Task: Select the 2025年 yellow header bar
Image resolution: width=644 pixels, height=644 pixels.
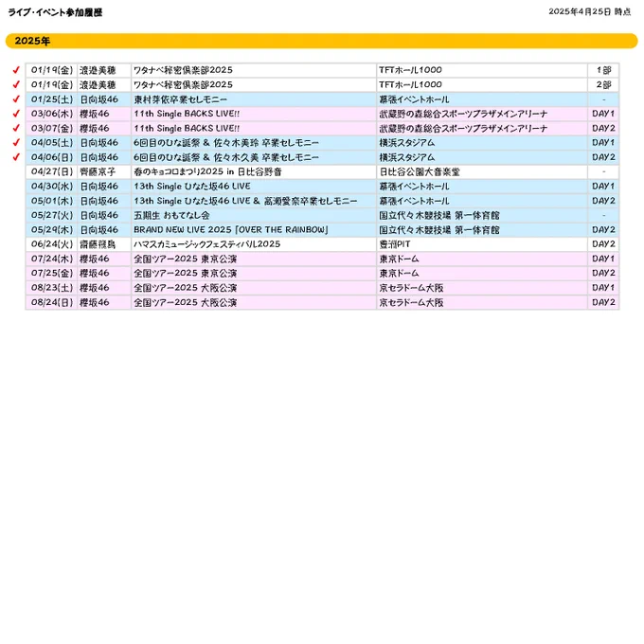Action: coord(322,41)
